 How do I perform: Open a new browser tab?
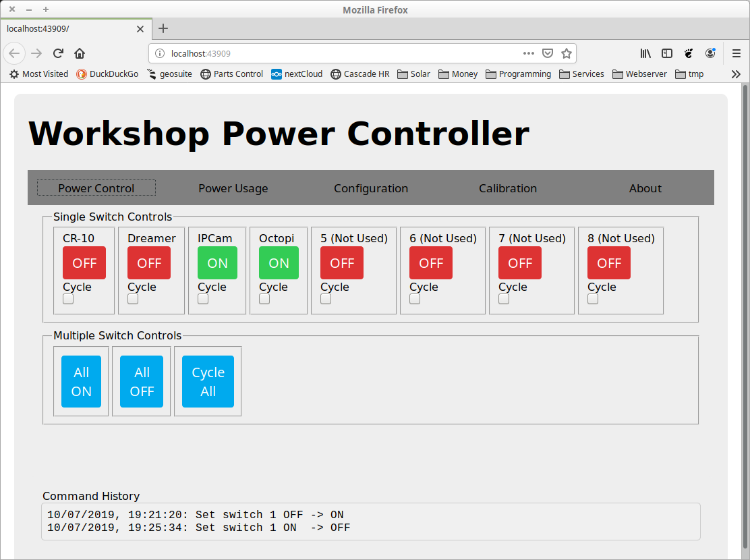click(163, 28)
